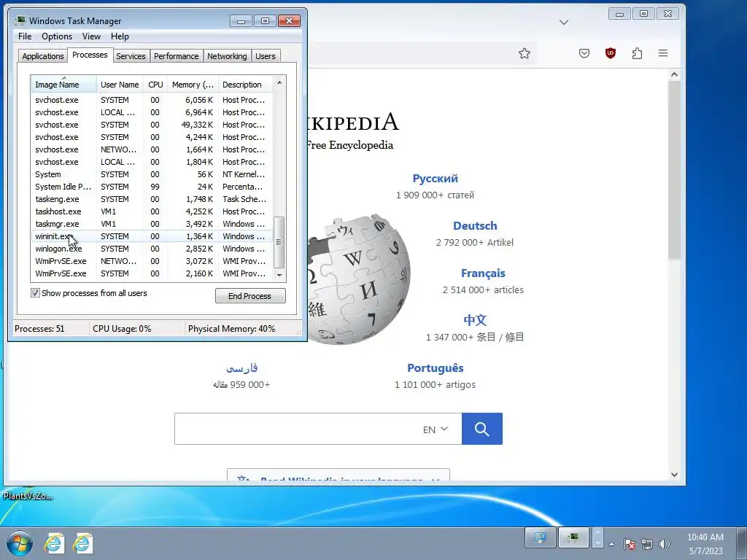The width and height of the screenshot is (747, 560).
Task: Open the Français Wikipedia link
Action: 483,273
